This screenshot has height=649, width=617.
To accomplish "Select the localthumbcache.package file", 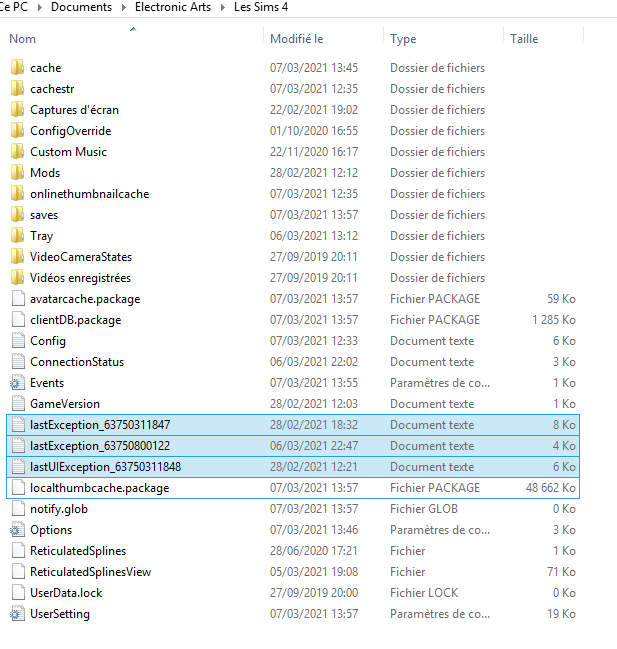I will pyautogui.click(x=99, y=488).
